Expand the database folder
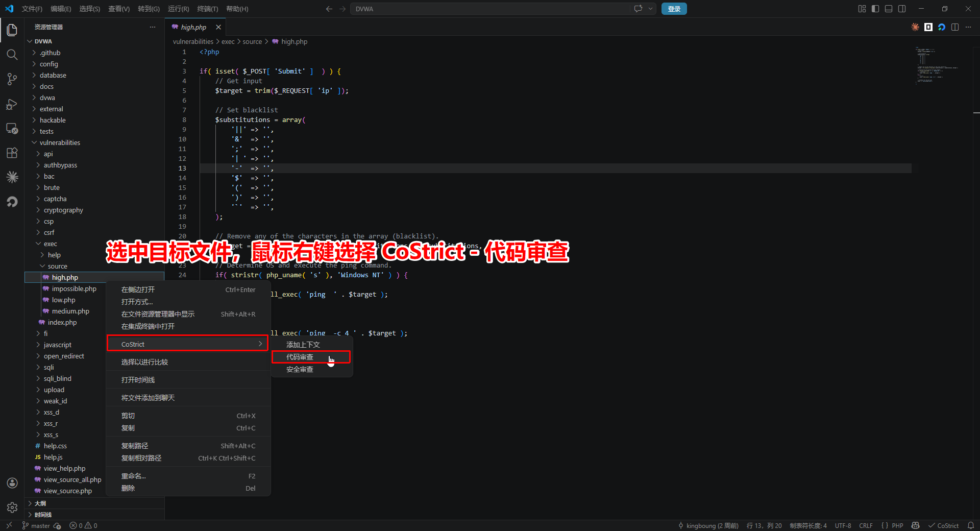The height and width of the screenshot is (531, 980). pos(53,75)
